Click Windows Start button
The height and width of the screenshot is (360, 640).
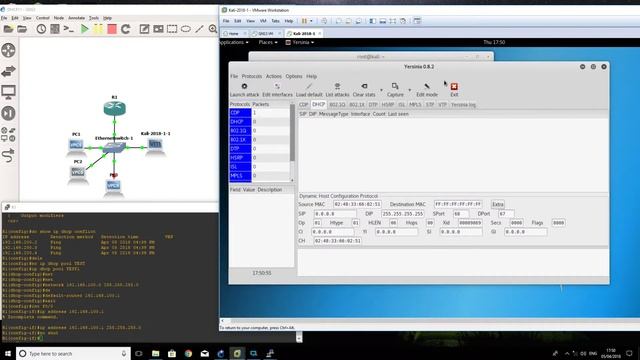pyautogui.click(x=8, y=353)
